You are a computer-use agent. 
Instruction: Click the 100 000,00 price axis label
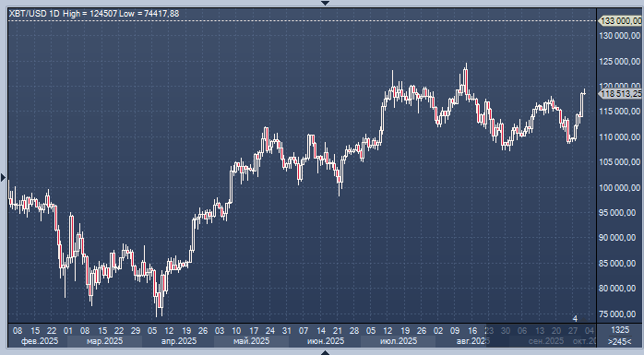620,188
